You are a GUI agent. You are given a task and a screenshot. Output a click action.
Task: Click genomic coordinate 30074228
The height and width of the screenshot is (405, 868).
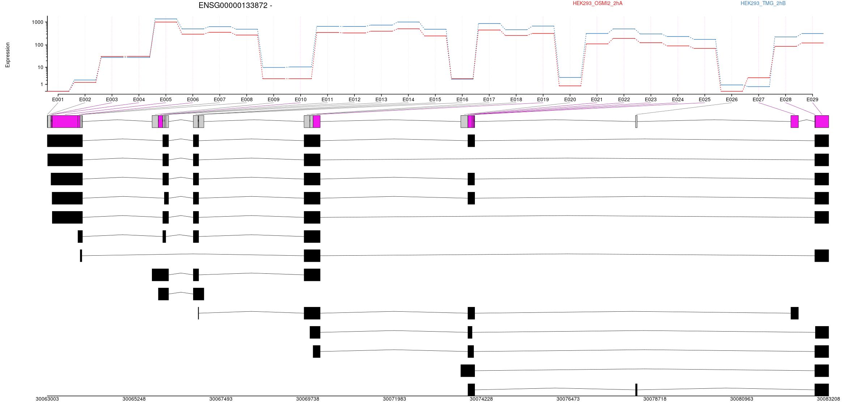pyautogui.click(x=481, y=399)
